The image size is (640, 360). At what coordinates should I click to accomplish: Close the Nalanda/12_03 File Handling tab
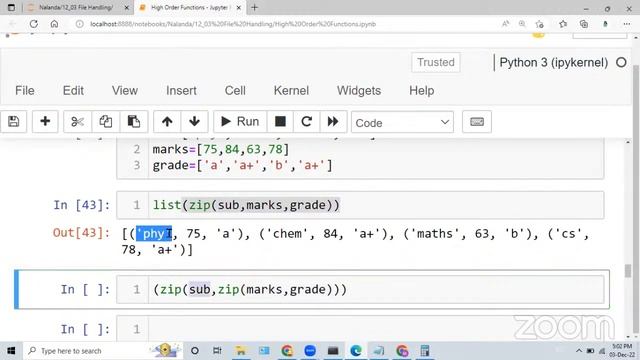pos(127,7)
